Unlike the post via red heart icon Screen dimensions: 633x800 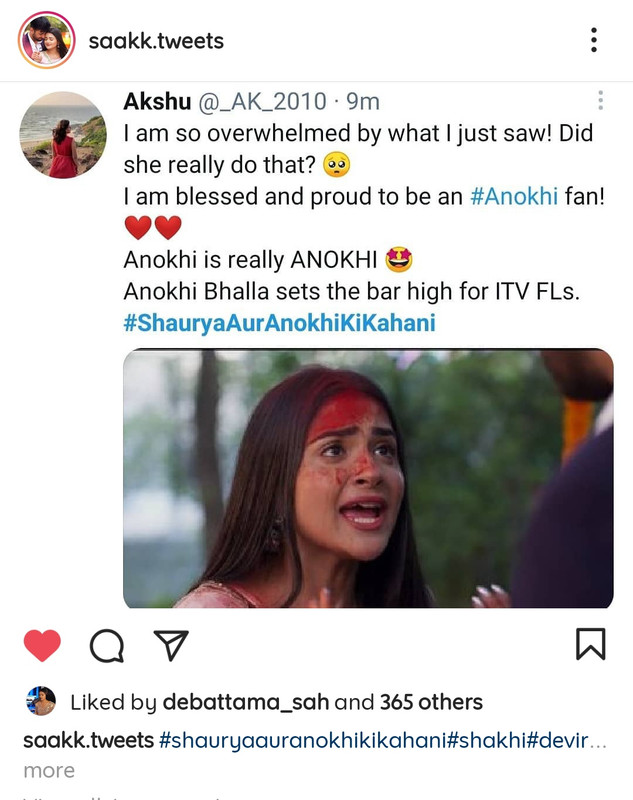pyautogui.click(x=42, y=645)
